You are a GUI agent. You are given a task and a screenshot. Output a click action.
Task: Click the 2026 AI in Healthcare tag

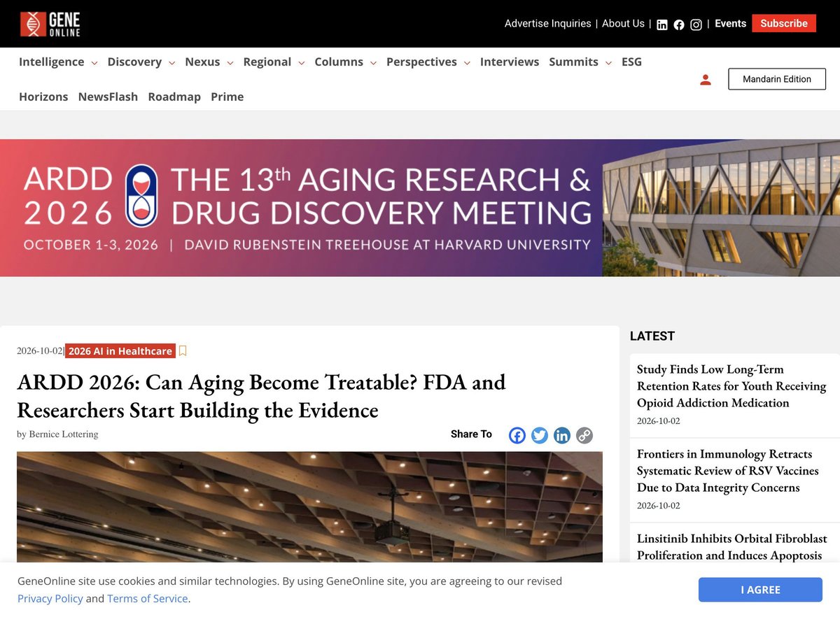[x=120, y=350]
